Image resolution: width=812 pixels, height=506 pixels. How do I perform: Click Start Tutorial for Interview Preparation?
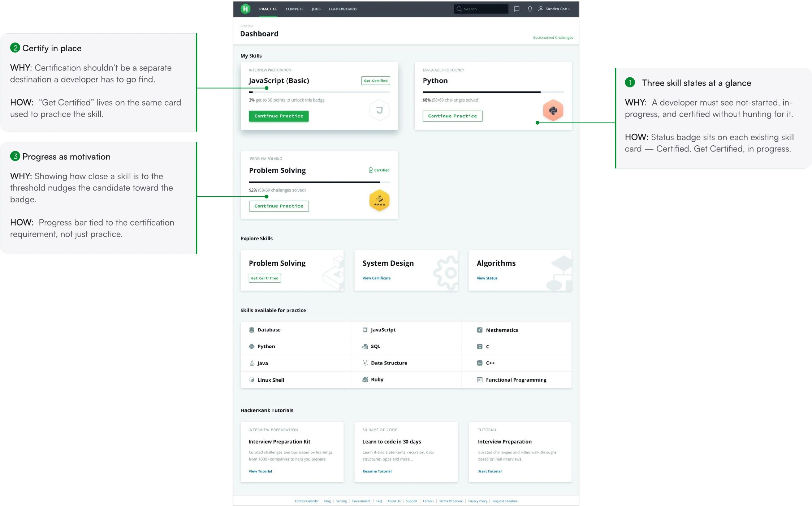coord(490,471)
